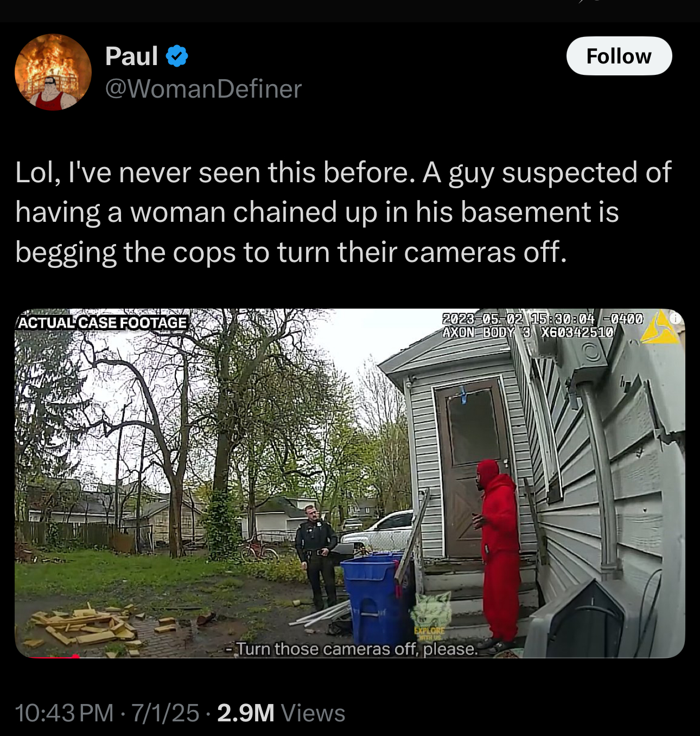Image resolution: width=700 pixels, height=736 pixels.
Task: Click the 7/1/25 post date
Action: coord(166,713)
